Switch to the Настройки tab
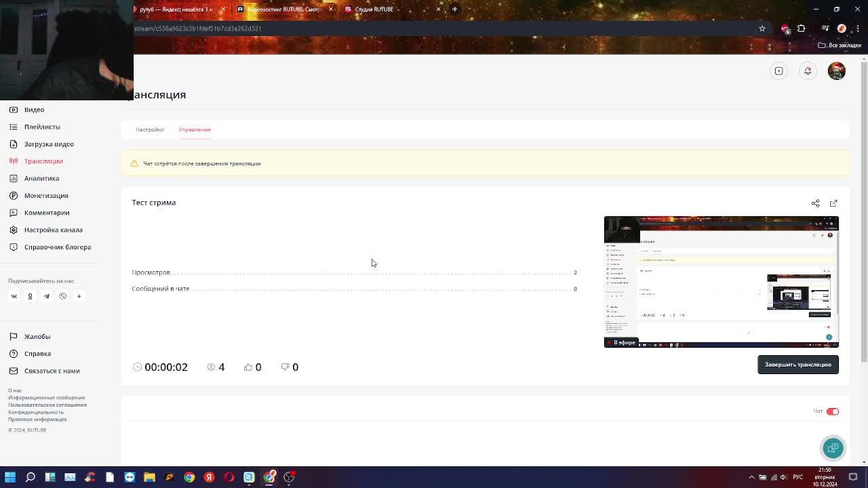868x488 pixels. pyautogui.click(x=149, y=129)
